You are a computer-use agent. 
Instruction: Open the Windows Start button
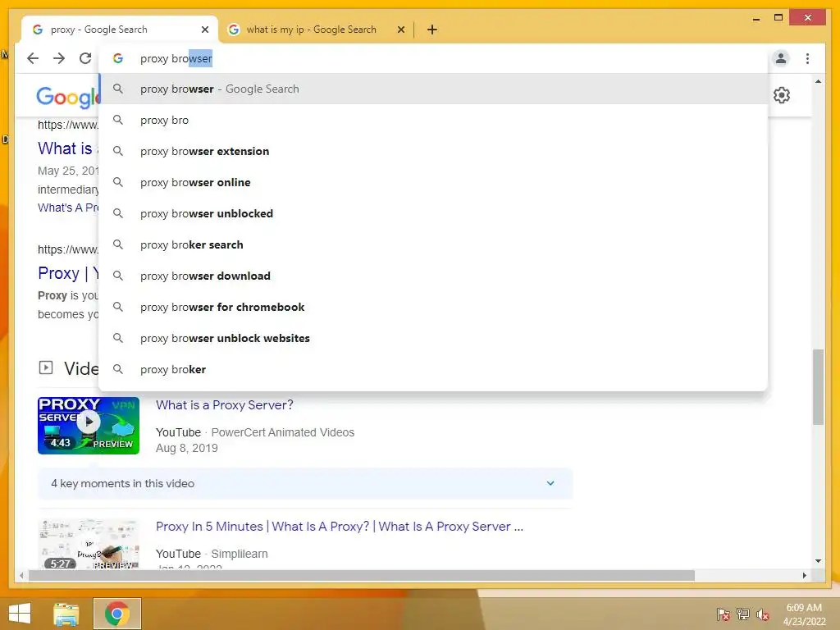pyautogui.click(x=20, y=614)
